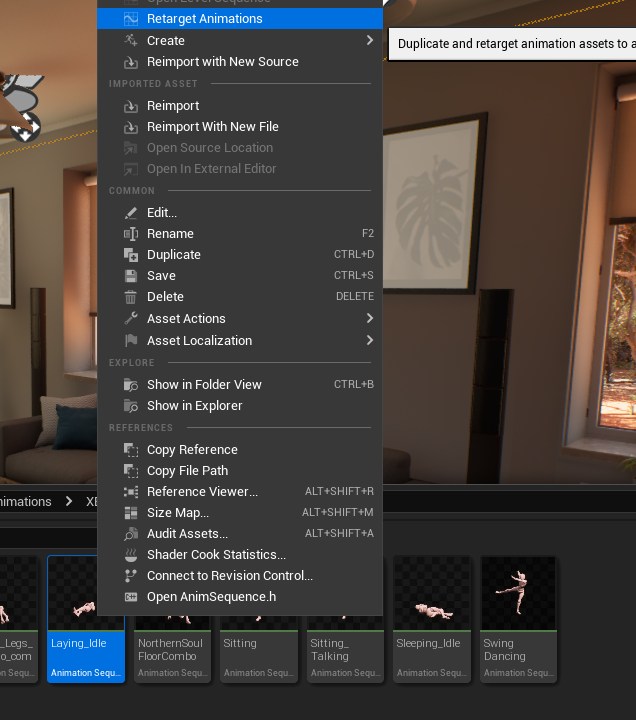The height and width of the screenshot is (720, 636).
Task: Open AnimSequence.h header file
Action: (240, 597)
